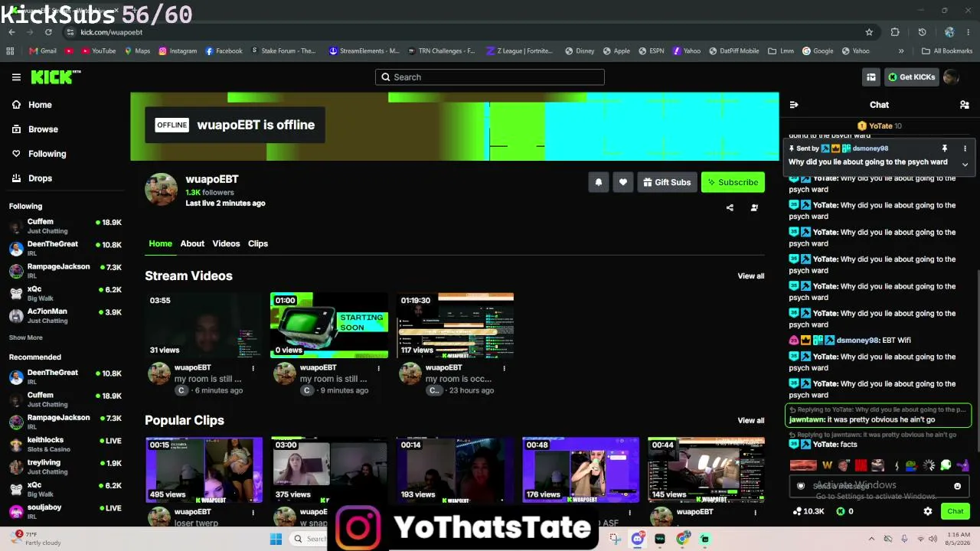Screen dimensions: 980x551
Task: Show more bookmarks with the chevron
Action: point(901,51)
